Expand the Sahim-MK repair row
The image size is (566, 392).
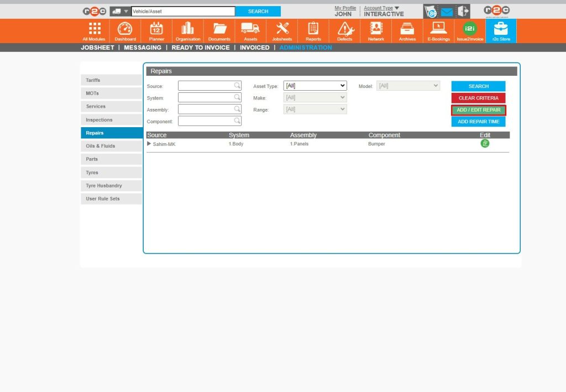(x=149, y=144)
